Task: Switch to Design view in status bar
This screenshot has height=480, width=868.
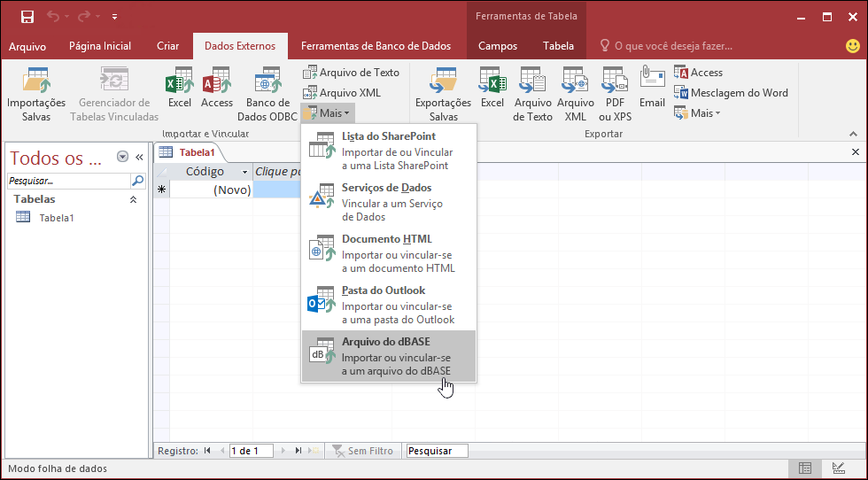Action: 838,468
